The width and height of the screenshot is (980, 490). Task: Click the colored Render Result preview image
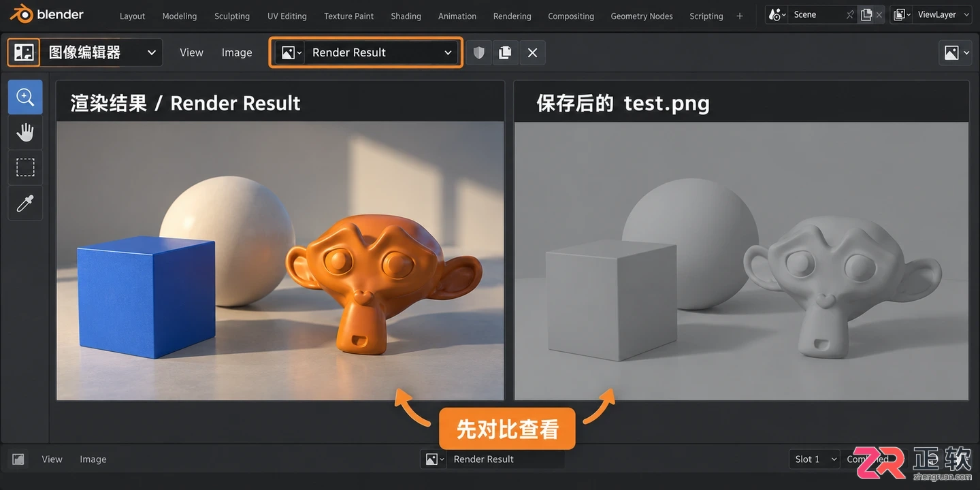tap(280, 261)
